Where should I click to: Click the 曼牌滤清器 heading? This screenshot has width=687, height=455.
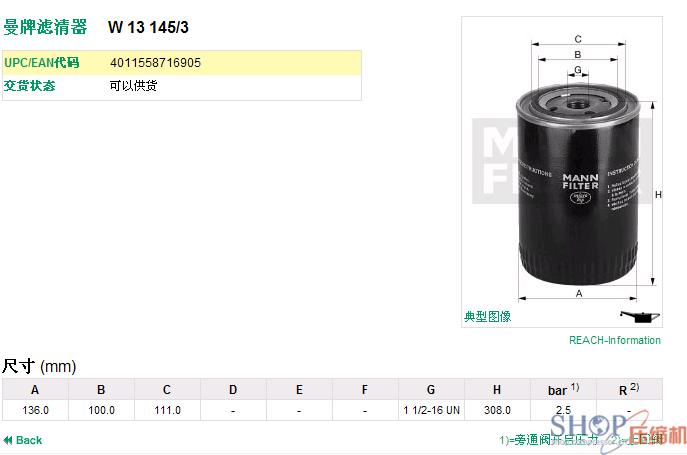(45, 27)
